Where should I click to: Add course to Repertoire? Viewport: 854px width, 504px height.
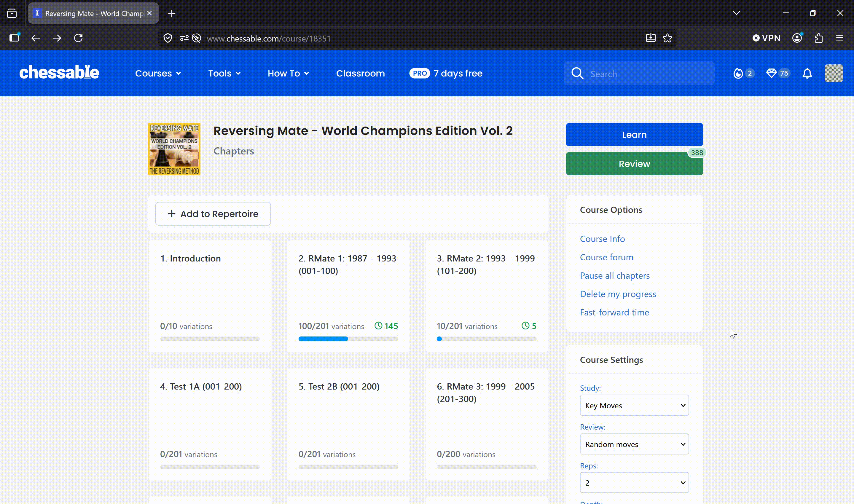213,214
